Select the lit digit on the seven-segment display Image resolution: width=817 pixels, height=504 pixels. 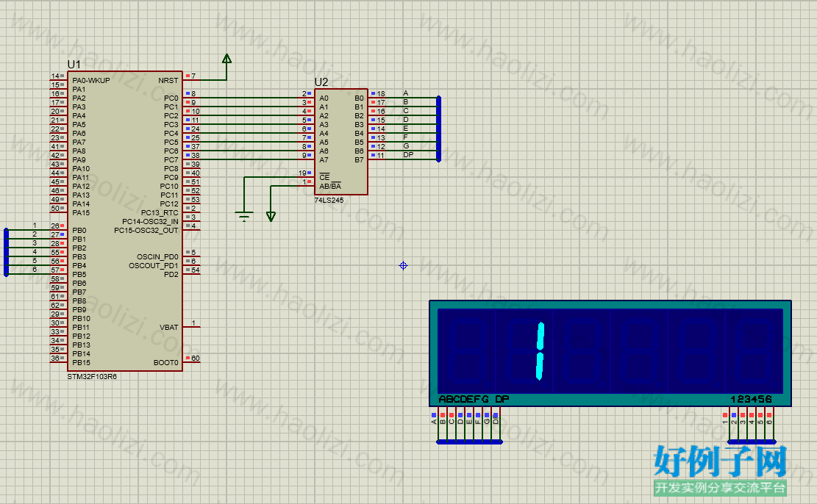tap(540, 351)
